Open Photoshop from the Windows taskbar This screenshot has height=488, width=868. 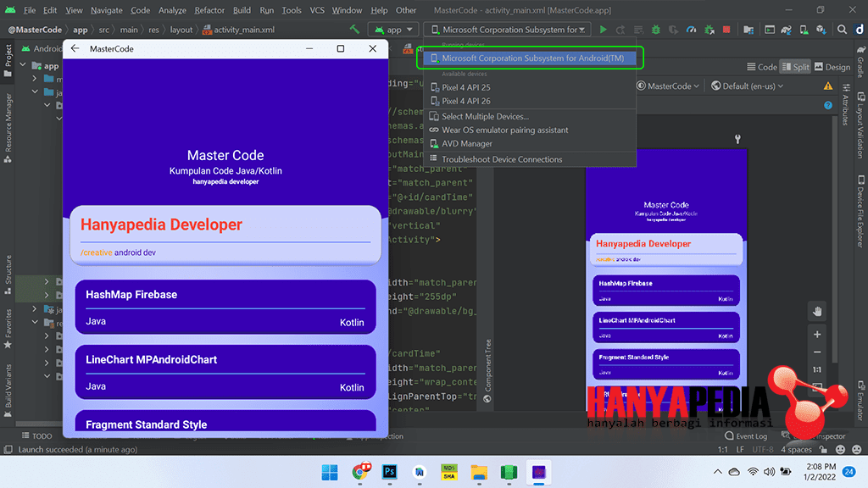389,472
